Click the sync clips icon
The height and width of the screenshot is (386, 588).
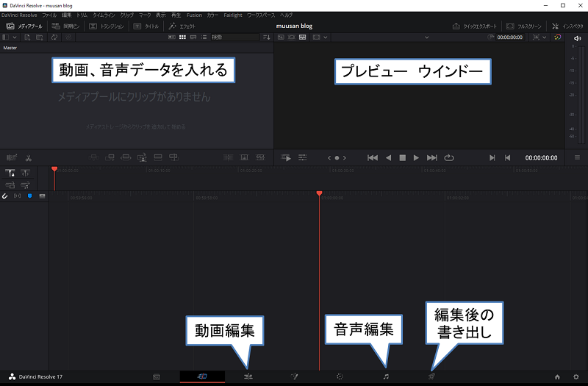[54, 37]
